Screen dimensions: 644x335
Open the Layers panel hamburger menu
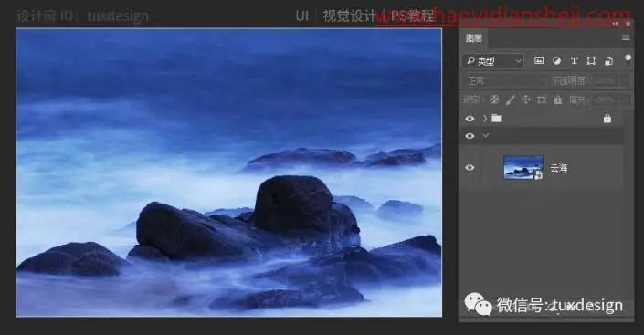[x=626, y=37]
